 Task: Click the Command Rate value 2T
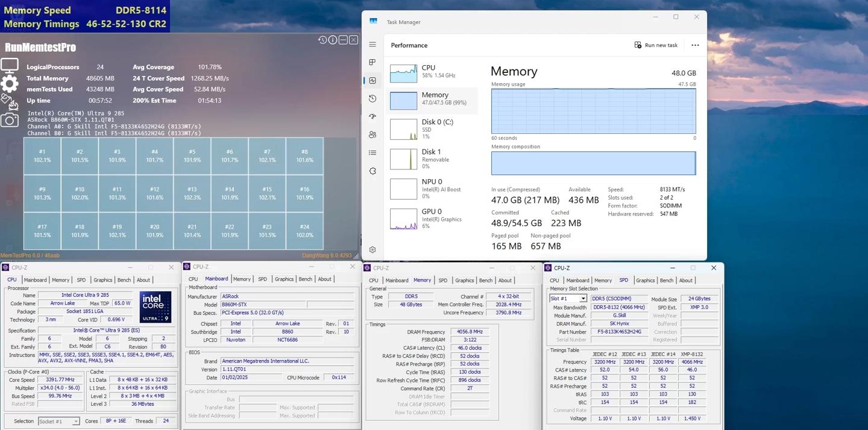coord(470,388)
